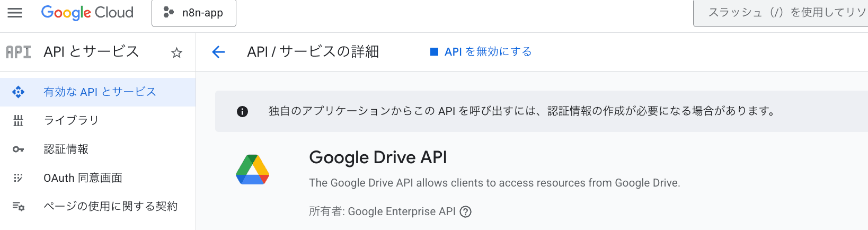Pin API とサービス with the star
Viewport: 868px width, 230px height.
(x=176, y=52)
